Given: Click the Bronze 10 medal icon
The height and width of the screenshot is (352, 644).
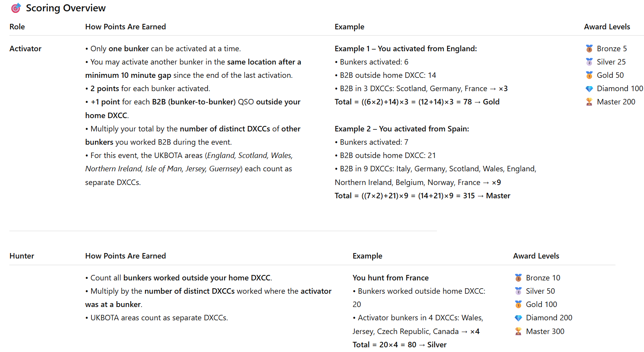Looking at the screenshot, I should [x=518, y=278].
